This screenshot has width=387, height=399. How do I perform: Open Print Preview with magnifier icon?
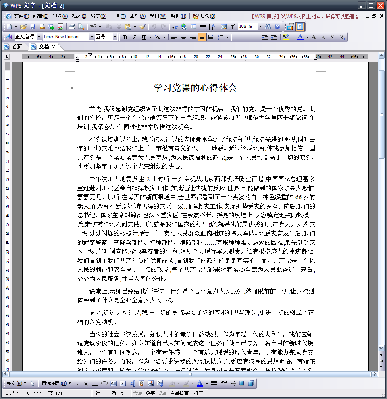81,27
